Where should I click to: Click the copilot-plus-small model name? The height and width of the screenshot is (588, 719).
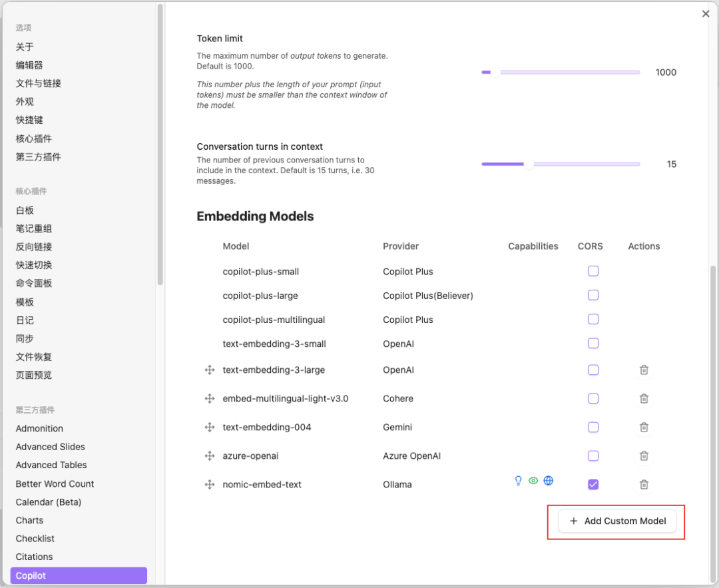(x=260, y=272)
